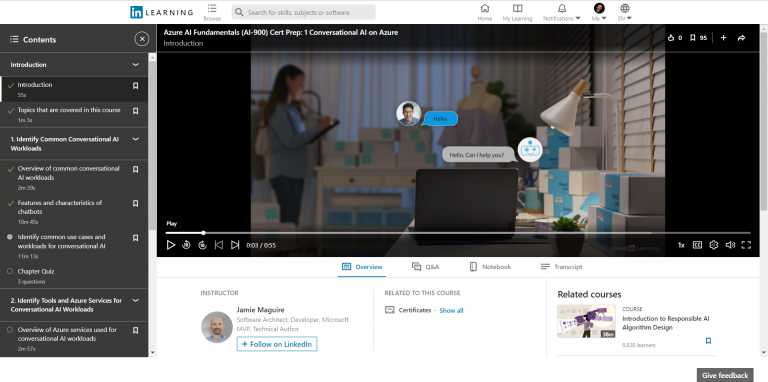Toggle closed captions CC
768x382 pixels.
point(697,245)
